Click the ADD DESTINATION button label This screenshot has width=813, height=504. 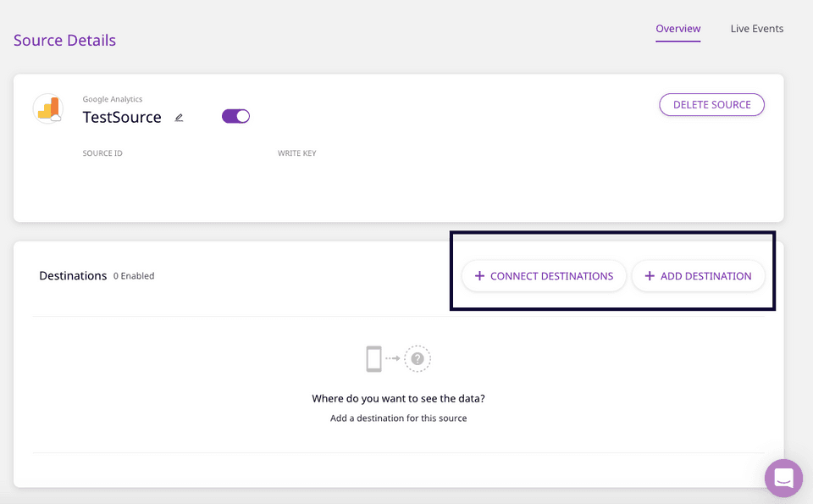tap(705, 276)
